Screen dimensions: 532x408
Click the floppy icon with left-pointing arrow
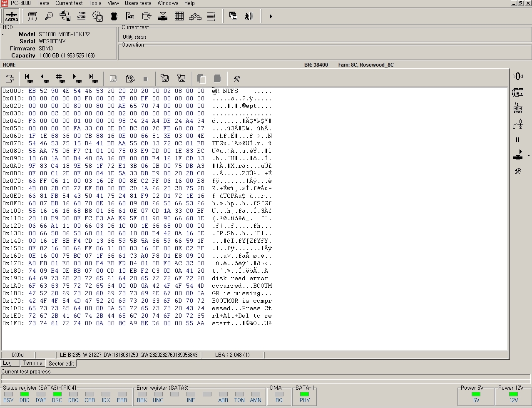click(x=181, y=78)
